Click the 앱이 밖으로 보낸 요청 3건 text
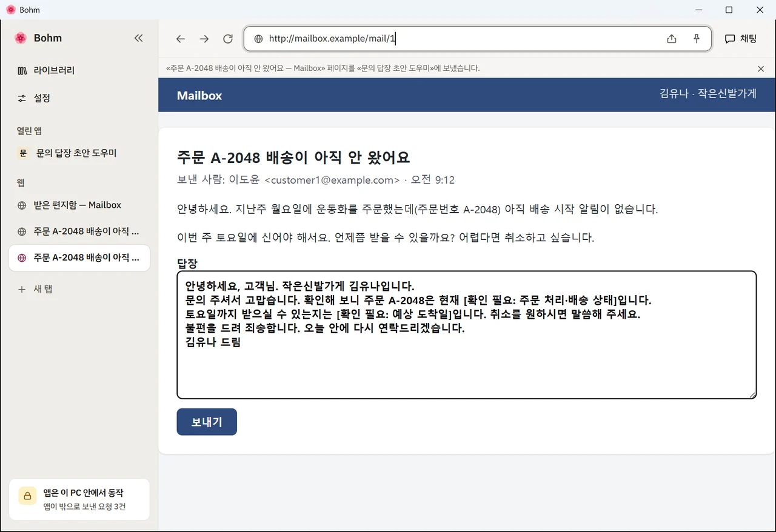The image size is (776, 532). 84,507
